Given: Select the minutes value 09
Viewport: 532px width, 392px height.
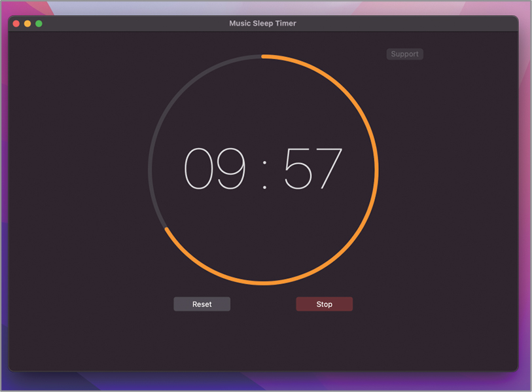Looking at the screenshot, I should tap(215, 169).
